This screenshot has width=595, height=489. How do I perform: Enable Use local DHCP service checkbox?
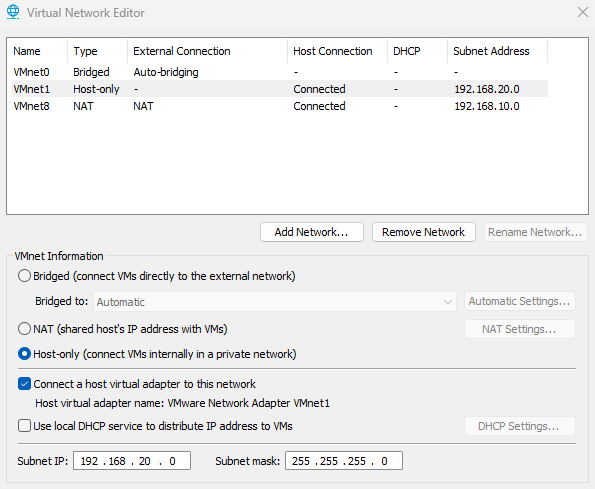click(24, 426)
